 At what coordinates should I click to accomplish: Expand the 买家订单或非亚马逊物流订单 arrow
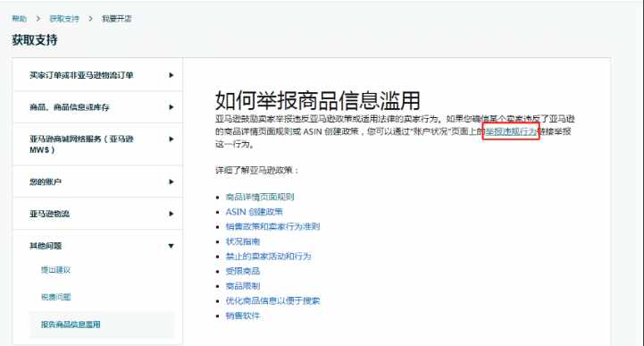[x=171, y=75]
